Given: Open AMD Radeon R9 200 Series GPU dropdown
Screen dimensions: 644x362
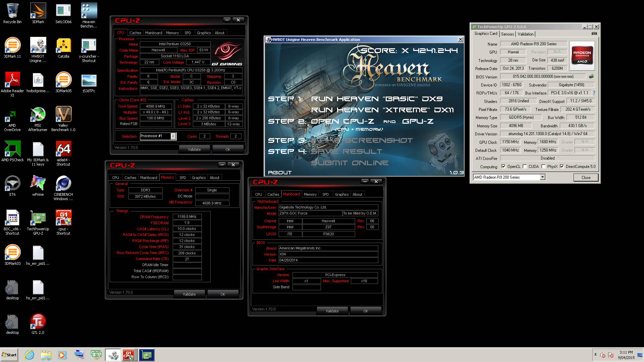Looking at the screenshot, I should (x=542, y=177).
